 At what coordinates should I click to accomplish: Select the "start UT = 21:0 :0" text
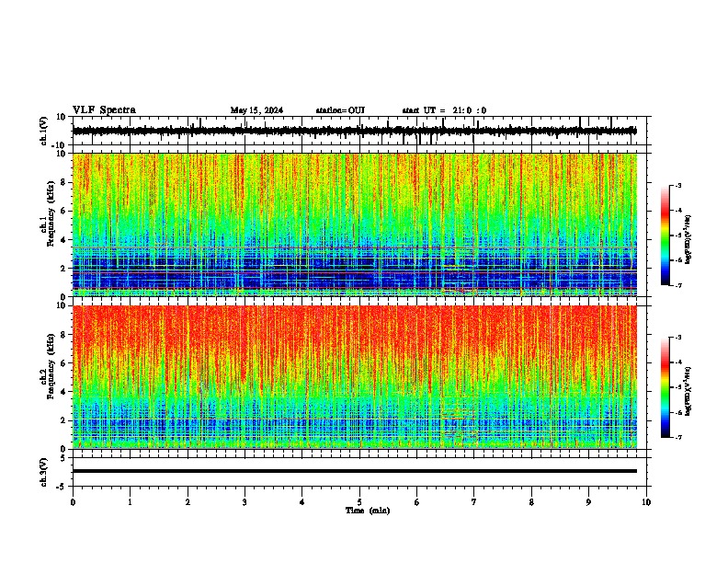pos(444,110)
